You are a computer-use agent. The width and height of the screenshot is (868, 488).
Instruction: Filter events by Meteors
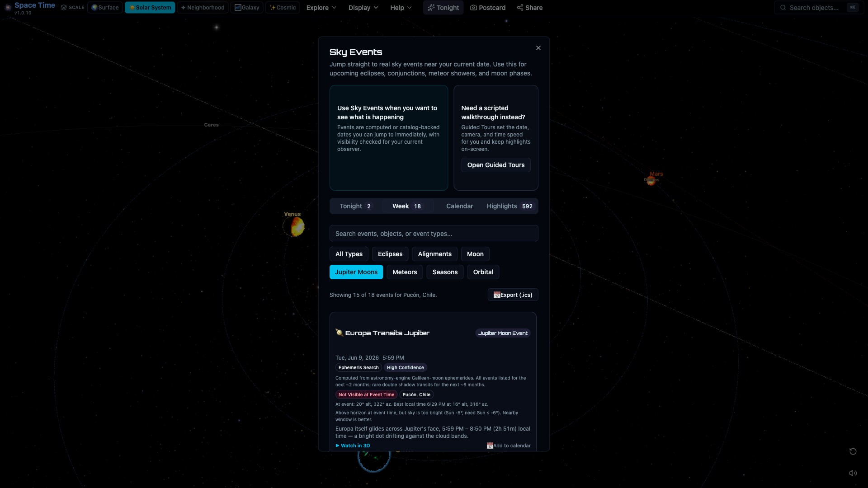pos(405,272)
